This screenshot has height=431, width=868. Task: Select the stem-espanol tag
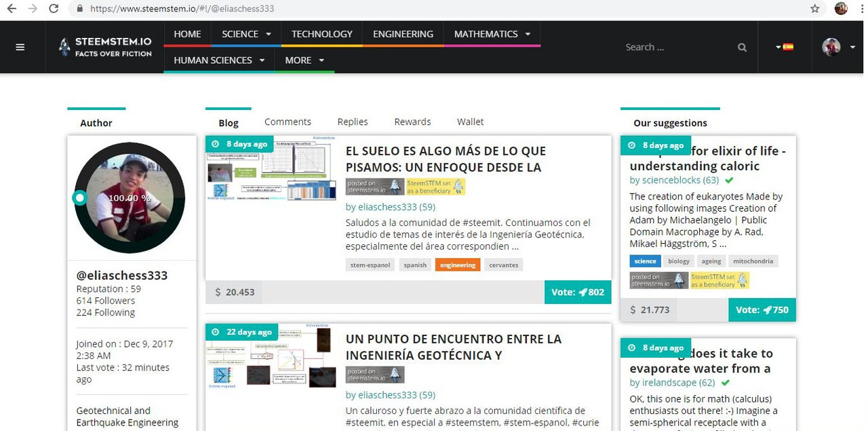370,265
